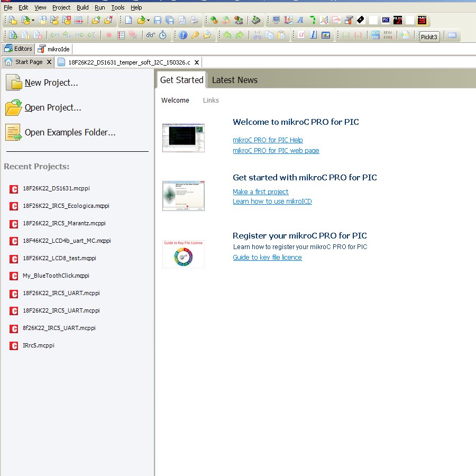This screenshot has height=476, width=476.
Task: Click the PICkit2 programmer tool icon
Action: (x=398, y=20)
